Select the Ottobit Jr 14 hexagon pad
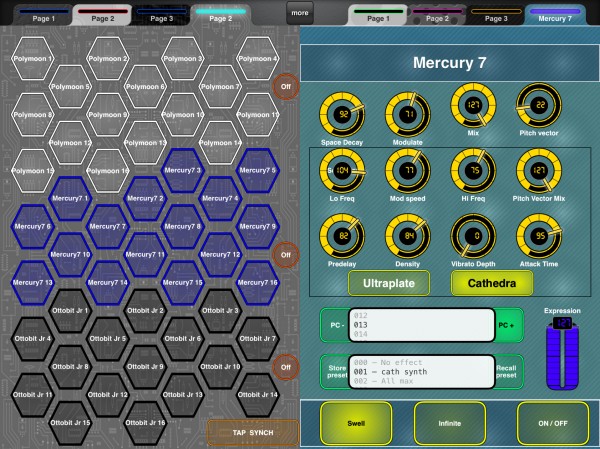The height and width of the screenshot is (449, 600). [258, 395]
